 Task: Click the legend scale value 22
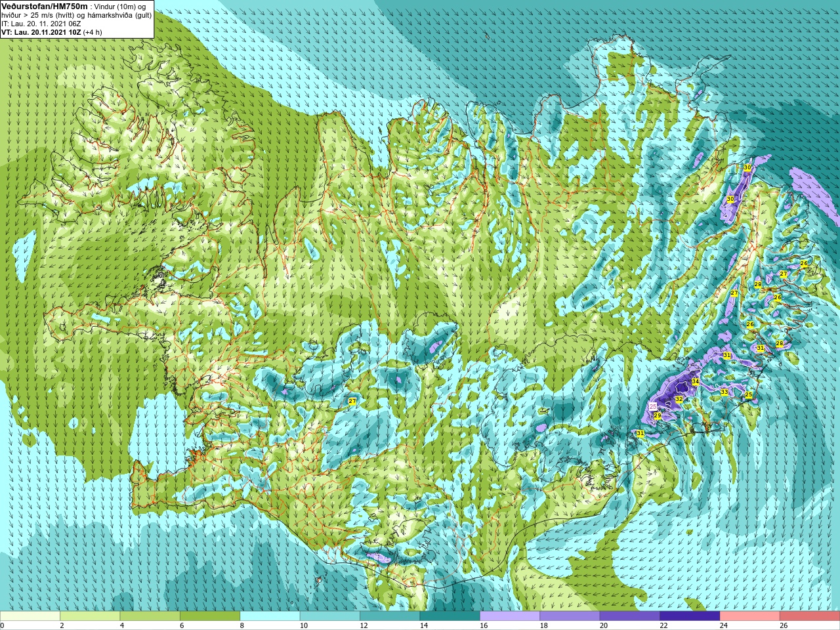click(663, 625)
